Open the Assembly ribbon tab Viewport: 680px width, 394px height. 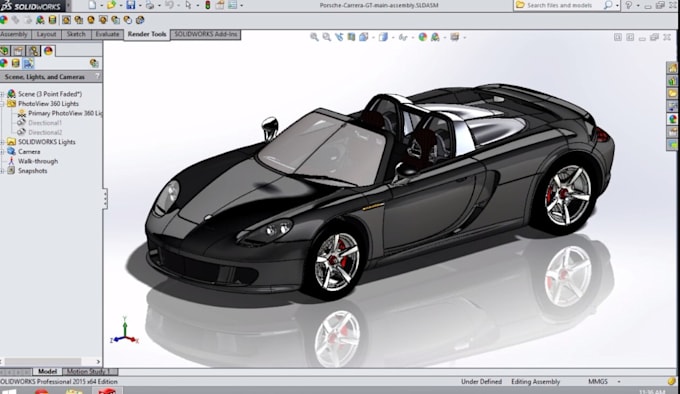[x=14, y=34]
